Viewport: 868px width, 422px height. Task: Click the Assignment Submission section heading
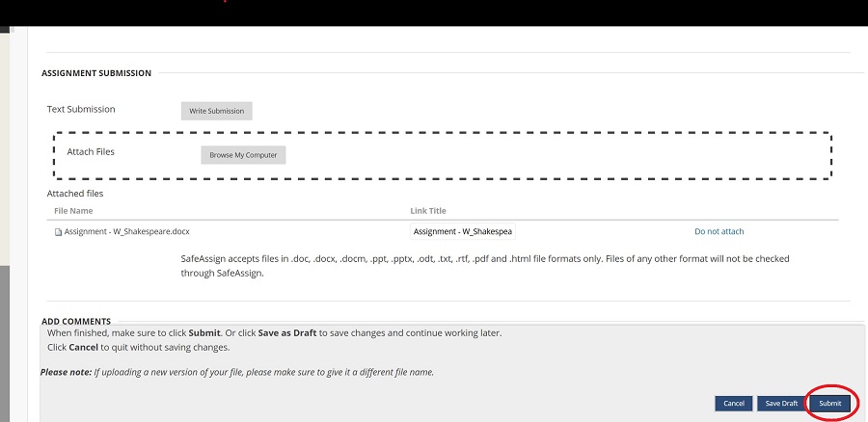tap(96, 73)
